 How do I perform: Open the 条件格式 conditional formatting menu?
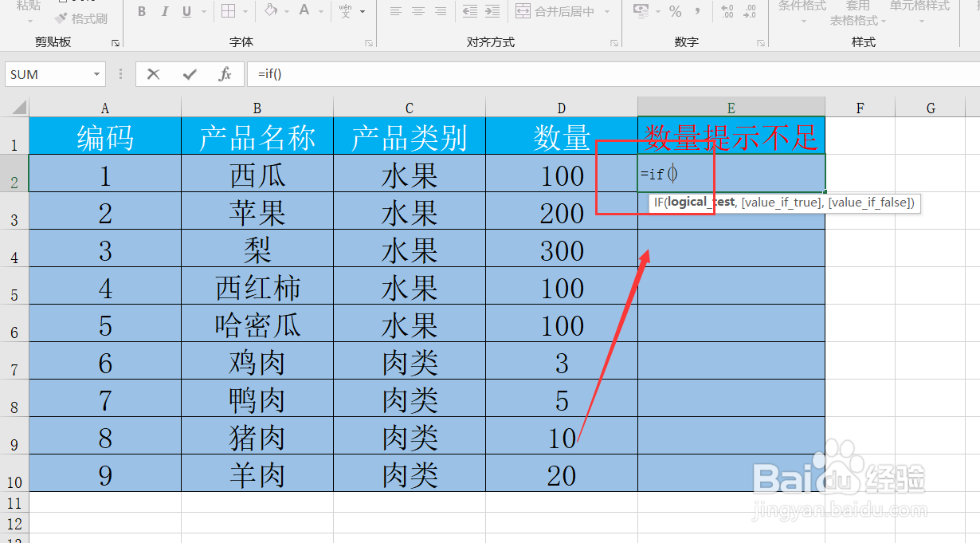pyautogui.click(x=802, y=11)
